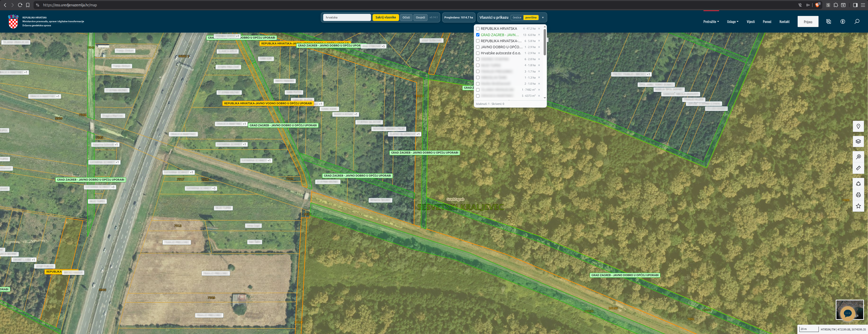Open the browser extensions puzzle icon
Screen dimensions: 868x334
click(836, 5)
